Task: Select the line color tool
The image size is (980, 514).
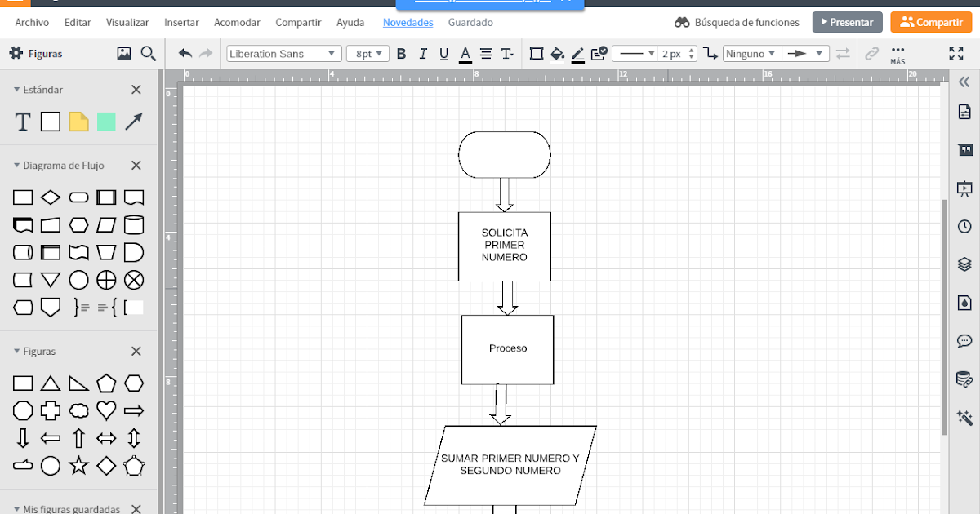Action: 577,53
